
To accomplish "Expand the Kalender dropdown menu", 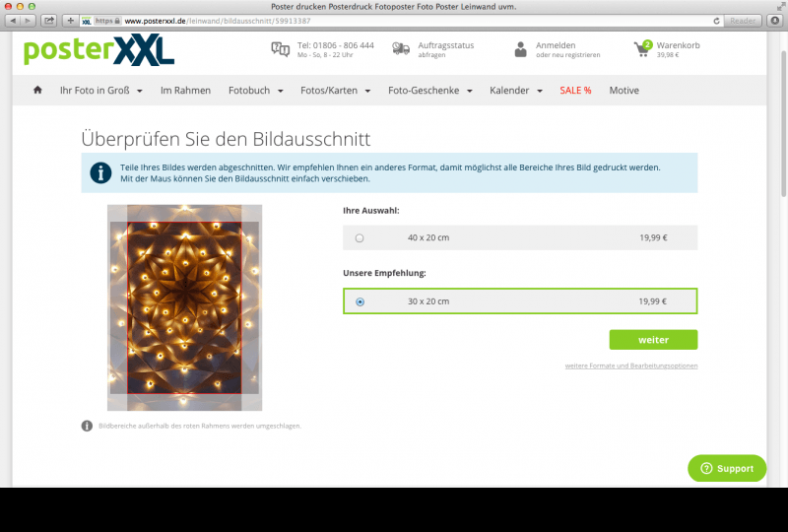I will 515,91.
